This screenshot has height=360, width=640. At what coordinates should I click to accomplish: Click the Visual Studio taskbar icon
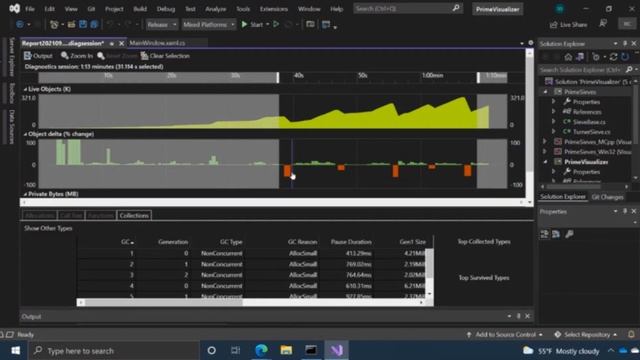tap(337, 350)
